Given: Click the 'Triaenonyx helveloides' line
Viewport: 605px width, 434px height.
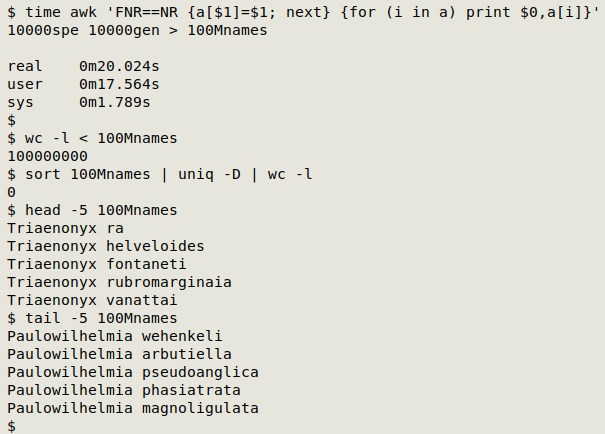Looking at the screenshot, I should pyautogui.click(x=106, y=246).
